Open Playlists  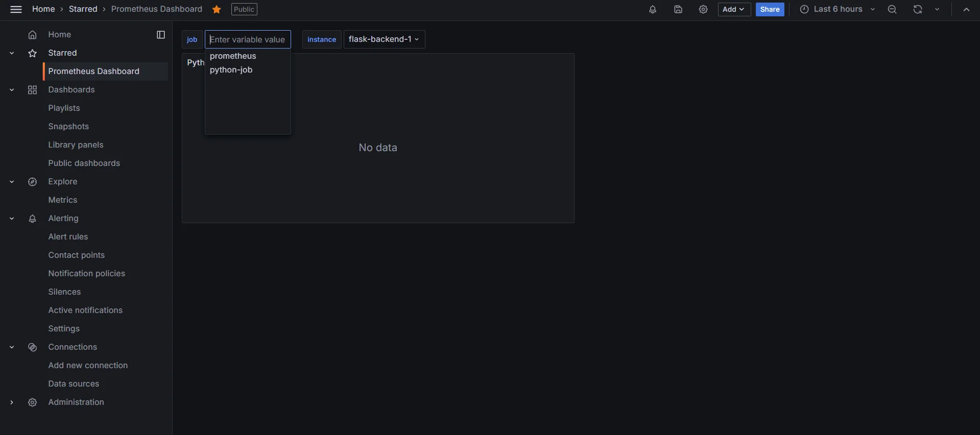(x=64, y=108)
